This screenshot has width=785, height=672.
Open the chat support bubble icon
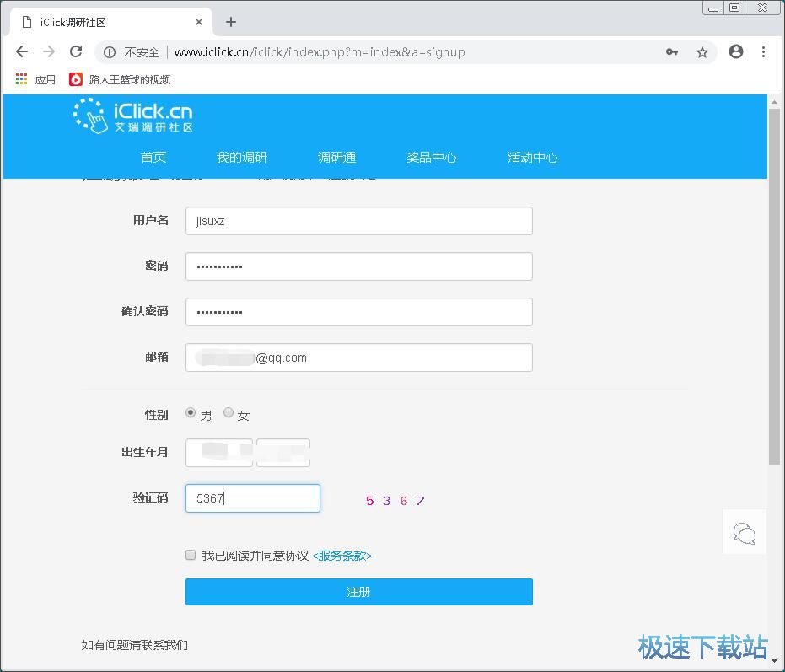click(744, 532)
